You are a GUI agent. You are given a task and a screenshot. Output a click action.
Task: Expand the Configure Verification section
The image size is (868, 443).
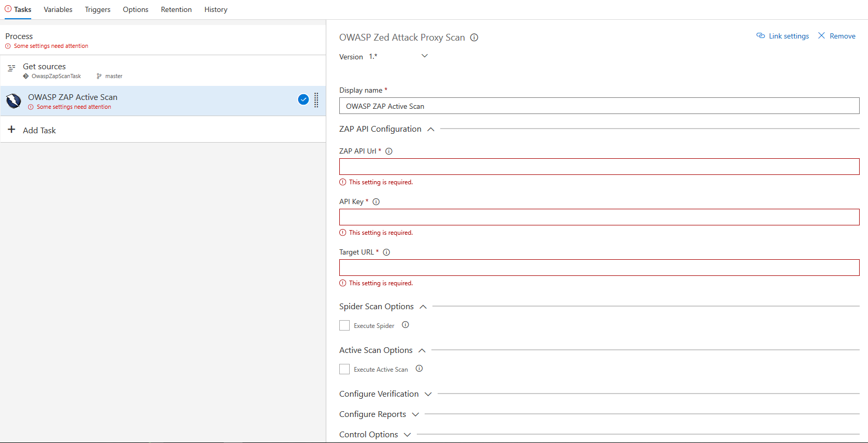[x=428, y=394]
